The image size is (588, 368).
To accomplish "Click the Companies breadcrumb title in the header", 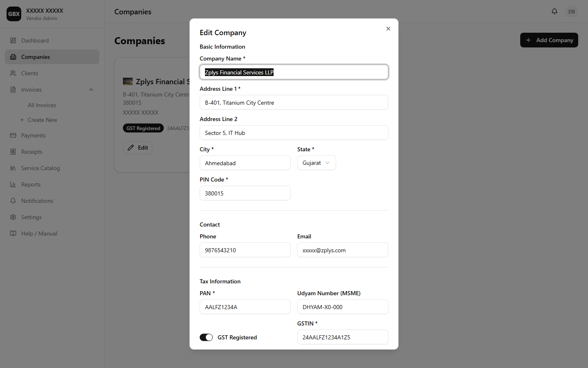I will tap(133, 12).
